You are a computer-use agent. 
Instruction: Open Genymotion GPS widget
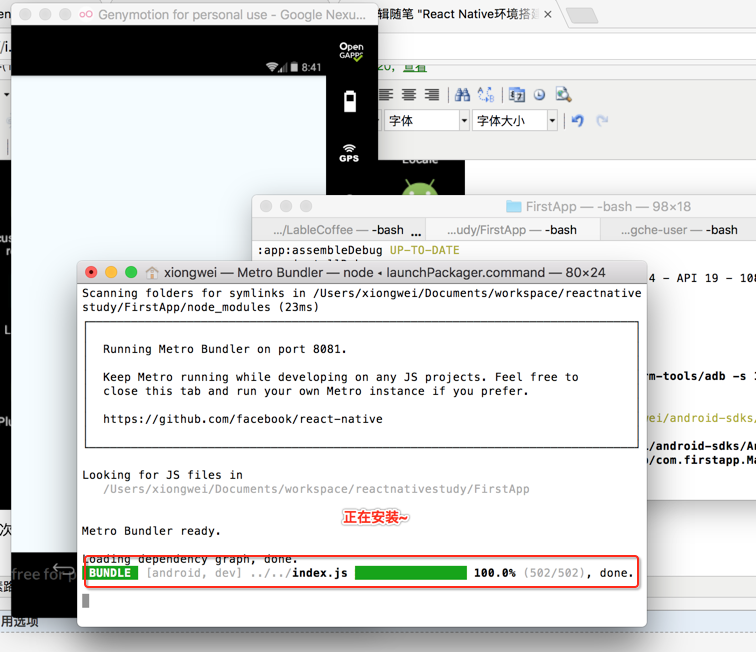point(349,153)
